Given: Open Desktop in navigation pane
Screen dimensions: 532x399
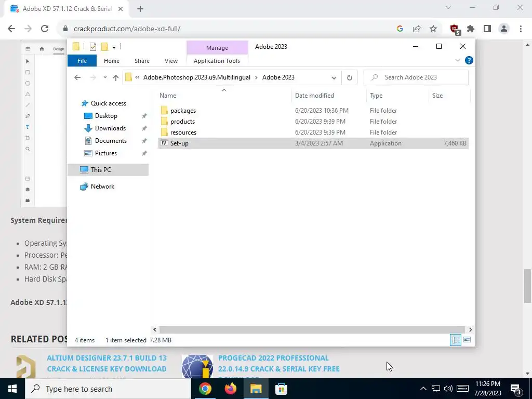Looking at the screenshot, I should [x=106, y=116].
